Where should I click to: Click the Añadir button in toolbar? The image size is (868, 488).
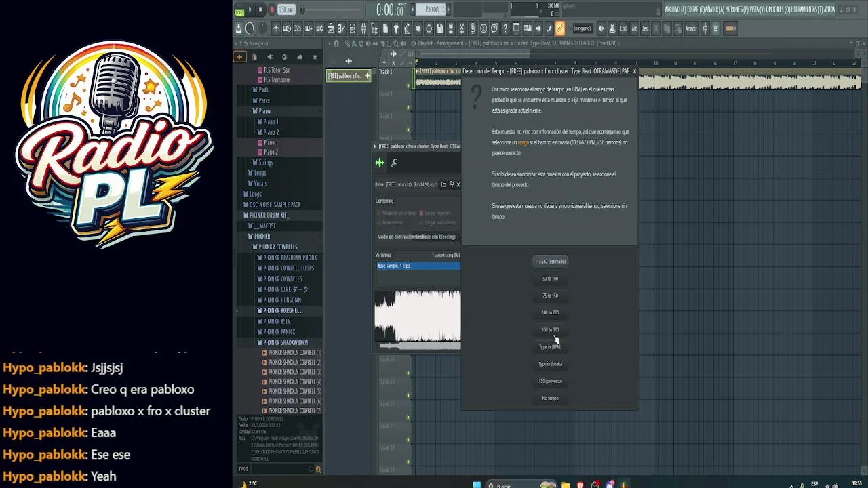click(x=691, y=28)
